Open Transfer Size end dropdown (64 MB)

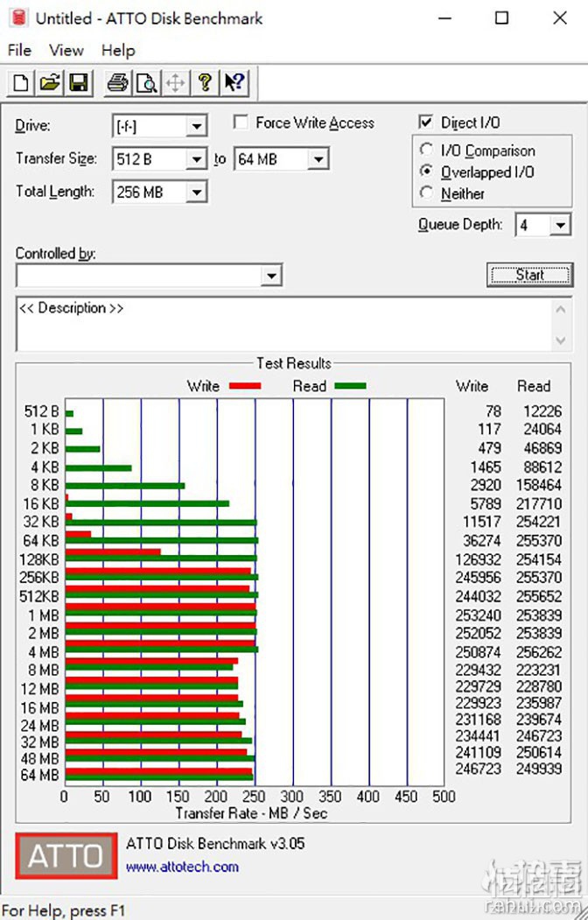click(x=318, y=159)
